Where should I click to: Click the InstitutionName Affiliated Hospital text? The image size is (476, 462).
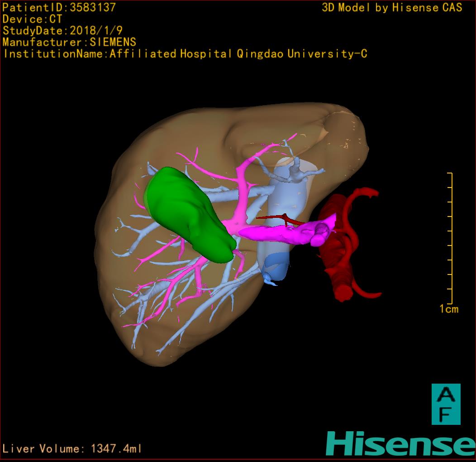pyautogui.click(x=185, y=54)
